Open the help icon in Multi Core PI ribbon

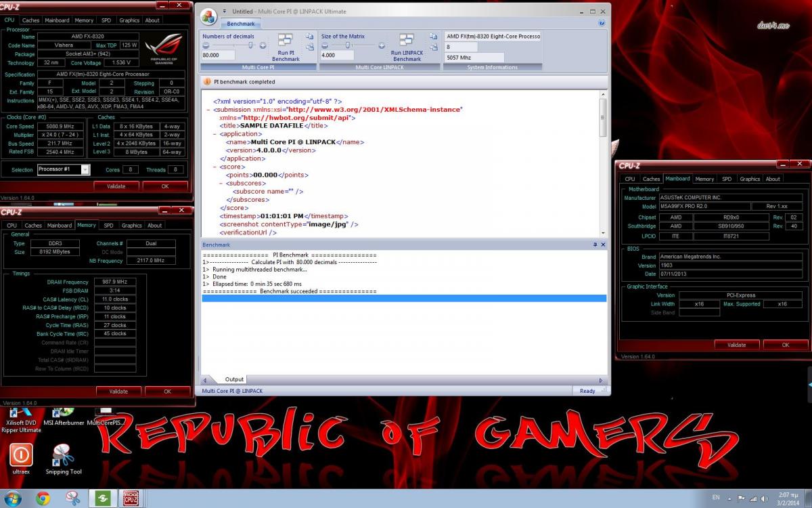602,23
